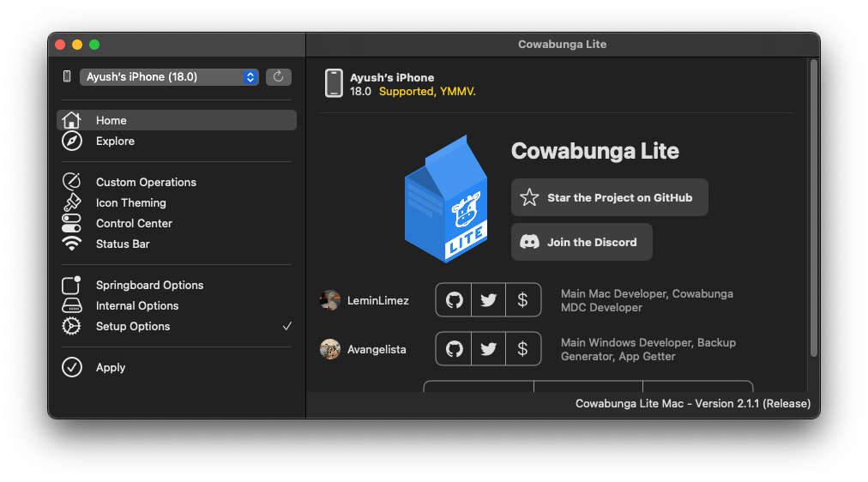Refresh the connected device list

coord(279,77)
